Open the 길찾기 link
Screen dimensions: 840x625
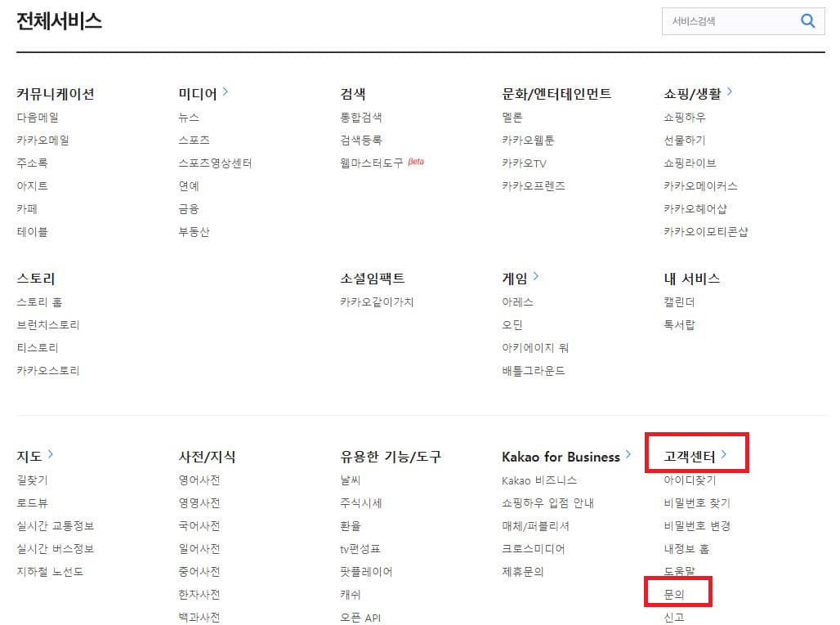[x=32, y=480]
